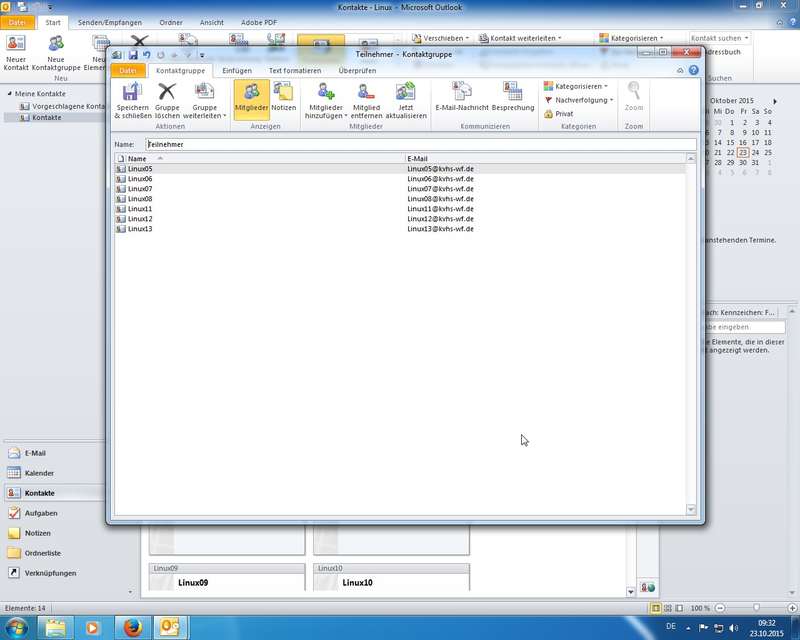This screenshot has height=640, width=800.
Task: Click Neue Kontaktgruppe in Outlook main window
Action: [56, 53]
